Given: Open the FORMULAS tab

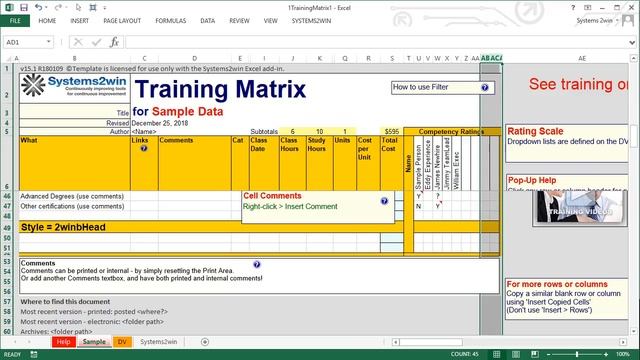Looking at the screenshot, I should click(x=171, y=20).
